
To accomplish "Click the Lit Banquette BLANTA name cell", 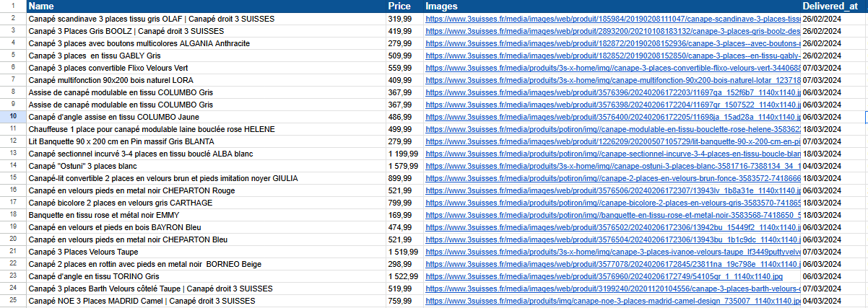I will tap(206, 141).
